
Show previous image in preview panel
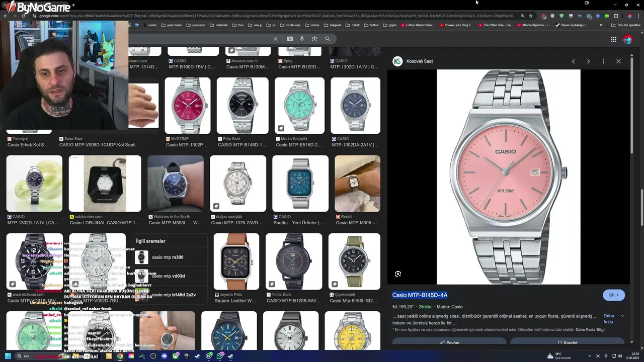tap(573, 61)
